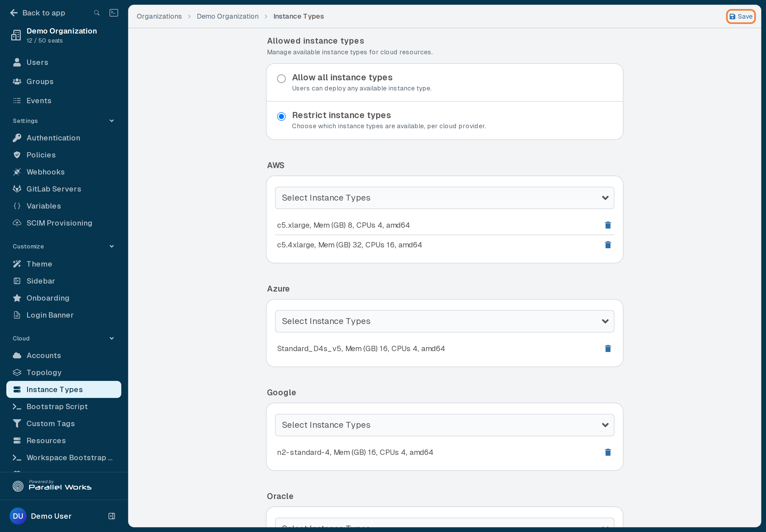Click Back to app link
This screenshot has width=766, height=532.
tap(38, 13)
